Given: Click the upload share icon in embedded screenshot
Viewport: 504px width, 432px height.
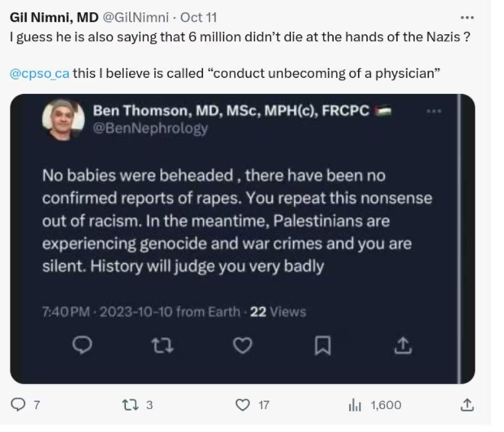Looking at the screenshot, I should (403, 346).
